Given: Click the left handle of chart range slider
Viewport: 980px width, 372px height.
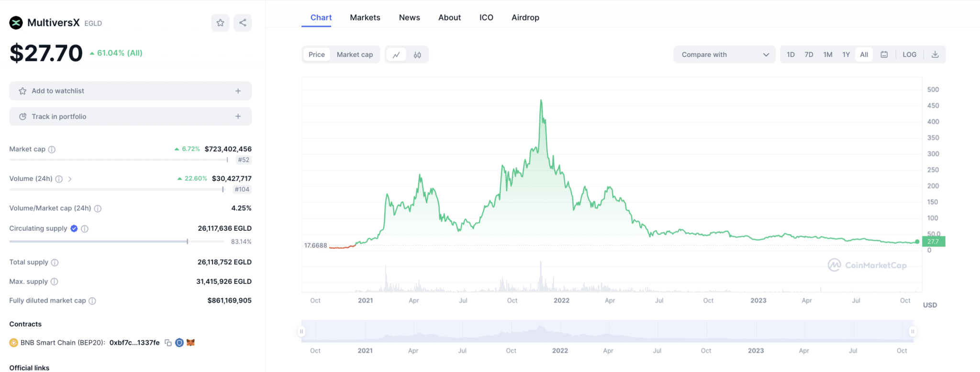Looking at the screenshot, I should point(301,331).
